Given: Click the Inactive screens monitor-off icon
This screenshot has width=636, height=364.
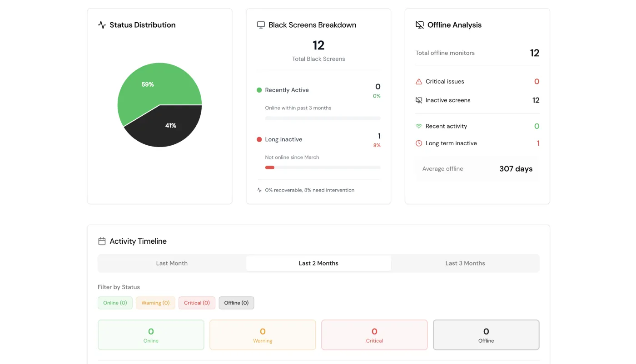Looking at the screenshot, I should (419, 100).
